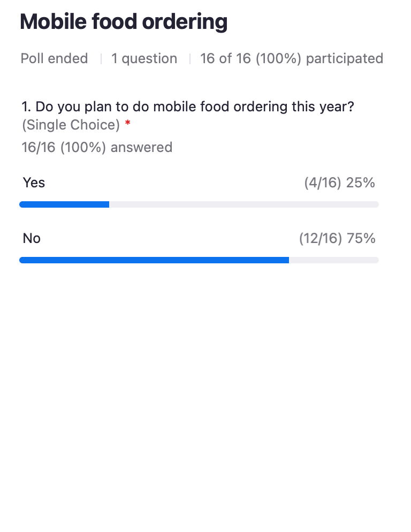This screenshot has width=411, height=532.
Task: Click separator before 16 of 16 participated
Action: pyautogui.click(x=190, y=59)
